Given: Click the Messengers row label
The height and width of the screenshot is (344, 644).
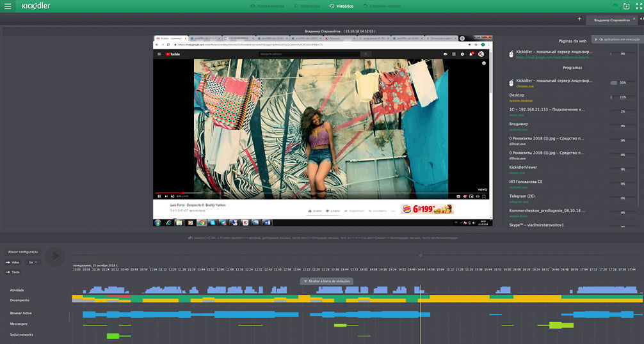Looking at the screenshot, I should coord(19,324).
